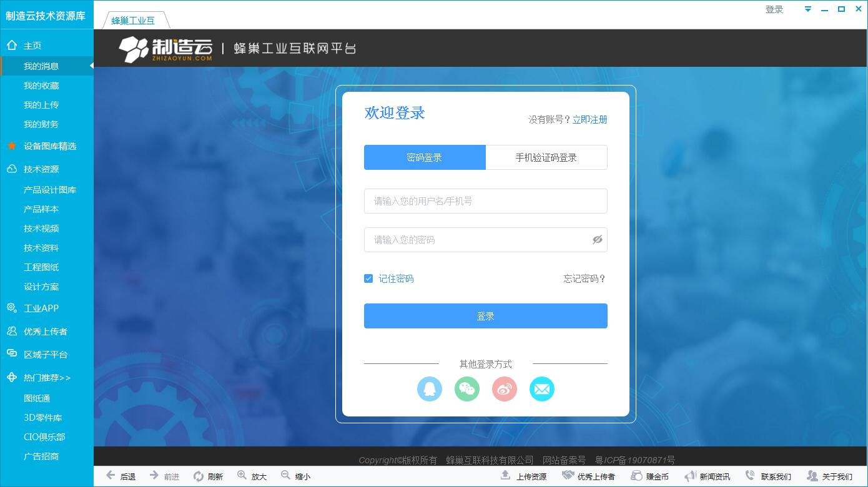Open 技术资料 in the sidebar
This screenshot has width=868, height=487.
pyautogui.click(x=41, y=248)
